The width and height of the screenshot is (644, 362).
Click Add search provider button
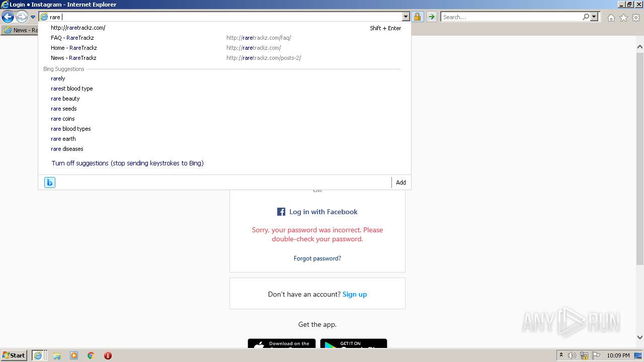pyautogui.click(x=400, y=183)
